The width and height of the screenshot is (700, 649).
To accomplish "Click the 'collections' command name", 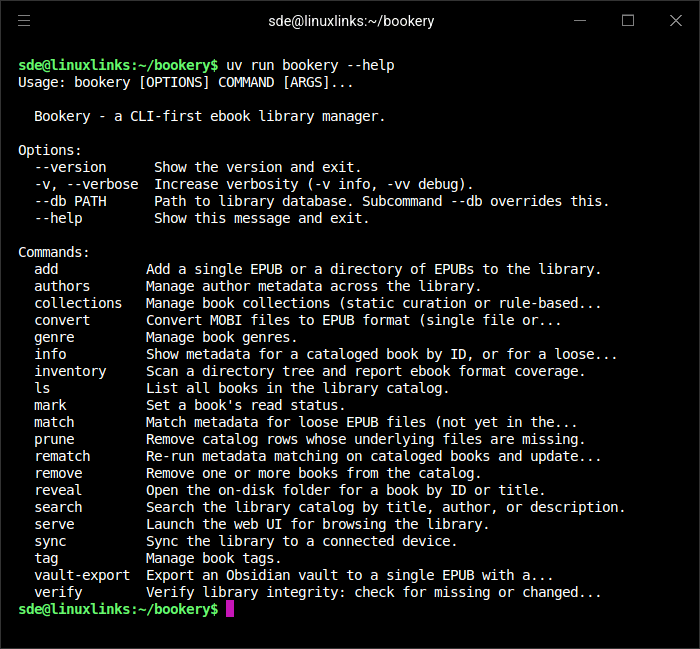I will pos(78,304).
